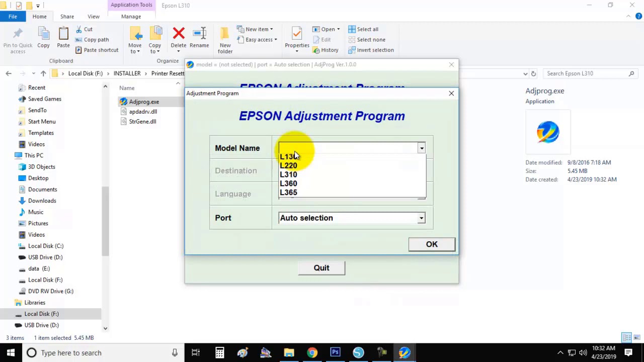Screen dimensions: 644x362
Task: Open Photoshop from the taskbar
Action: click(335, 352)
